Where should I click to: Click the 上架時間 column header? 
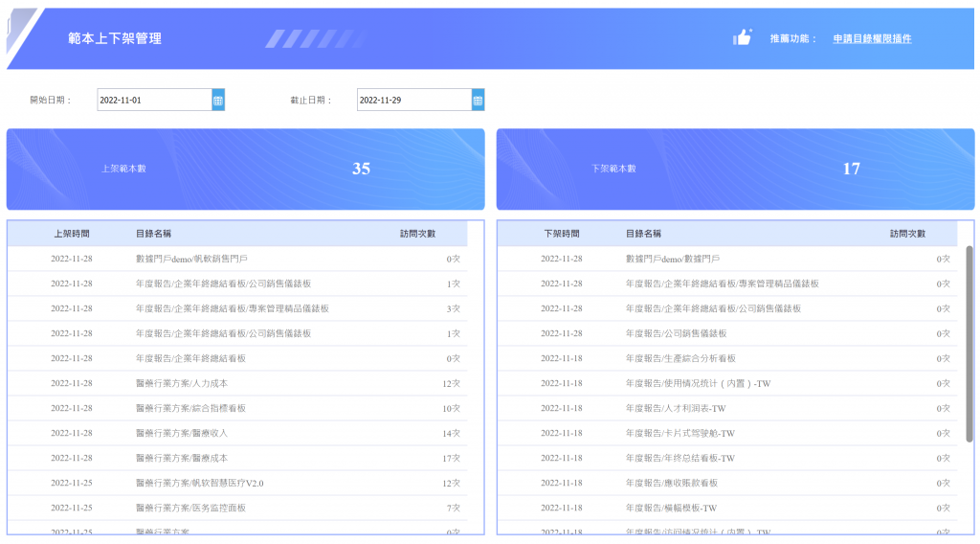(x=71, y=234)
